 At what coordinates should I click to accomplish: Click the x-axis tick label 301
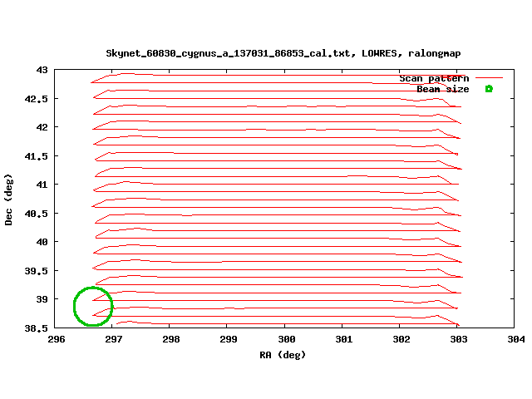click(344, 339)
